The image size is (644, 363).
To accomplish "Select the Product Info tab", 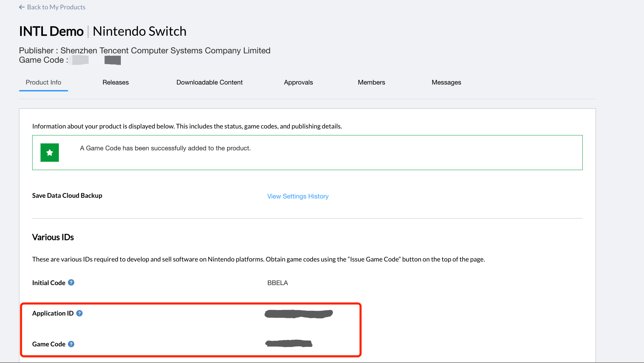I will (x=43, y=82).
